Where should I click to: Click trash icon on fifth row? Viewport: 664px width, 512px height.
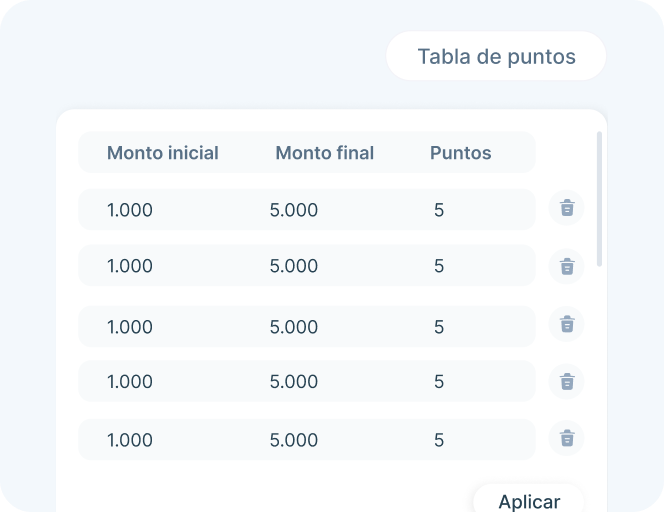[x=567, y=438]
